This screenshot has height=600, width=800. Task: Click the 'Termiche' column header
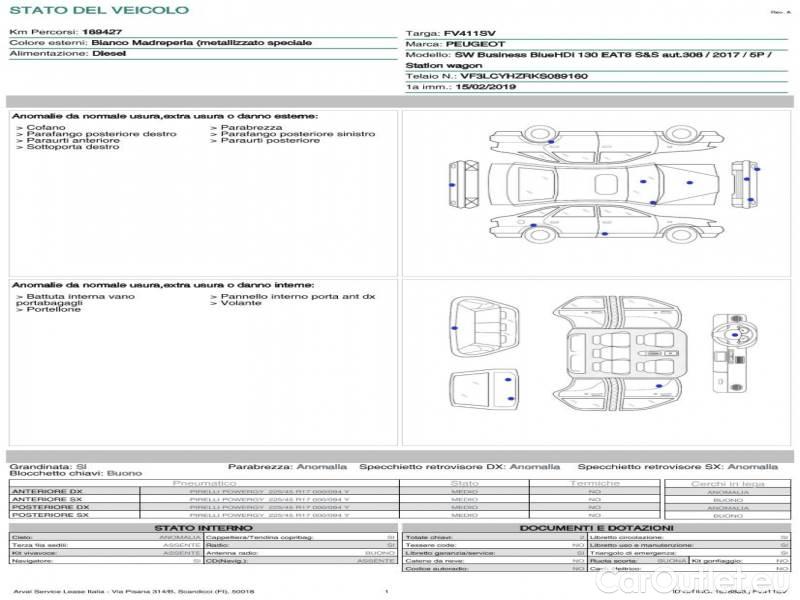[594, 483]
